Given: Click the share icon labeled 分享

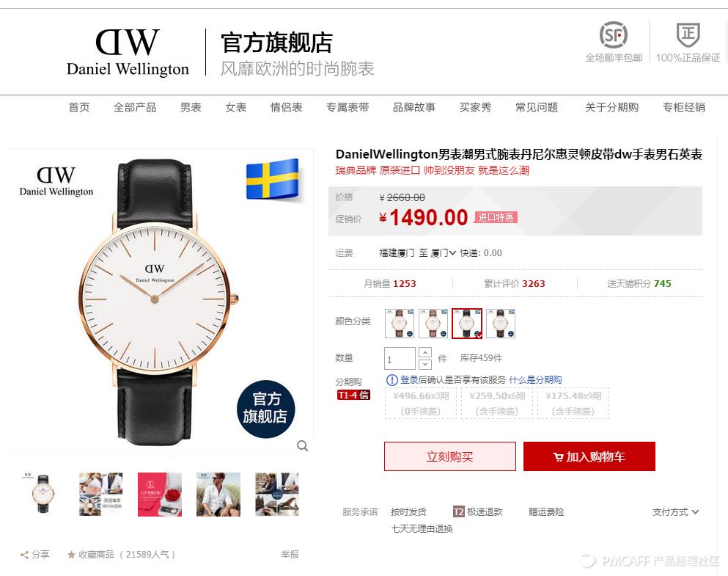Looking at the screenshot, I should point(25,555).
